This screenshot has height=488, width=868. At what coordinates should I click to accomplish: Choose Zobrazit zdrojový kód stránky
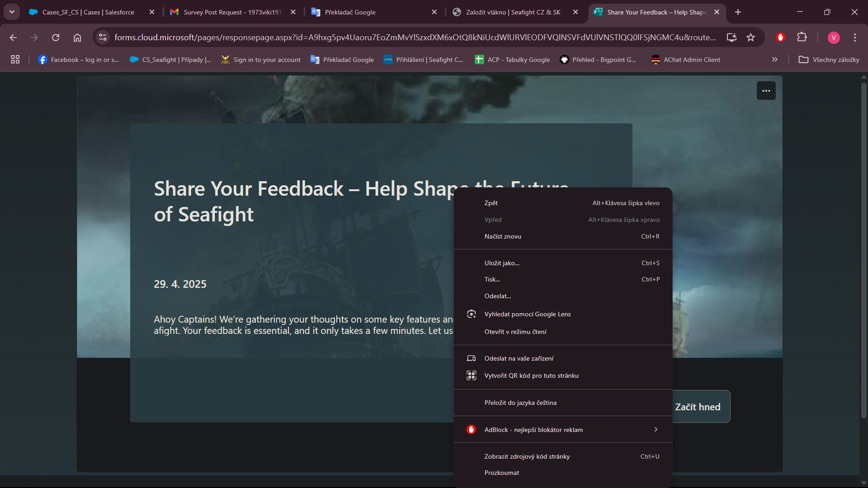click(x=563, y=456)
